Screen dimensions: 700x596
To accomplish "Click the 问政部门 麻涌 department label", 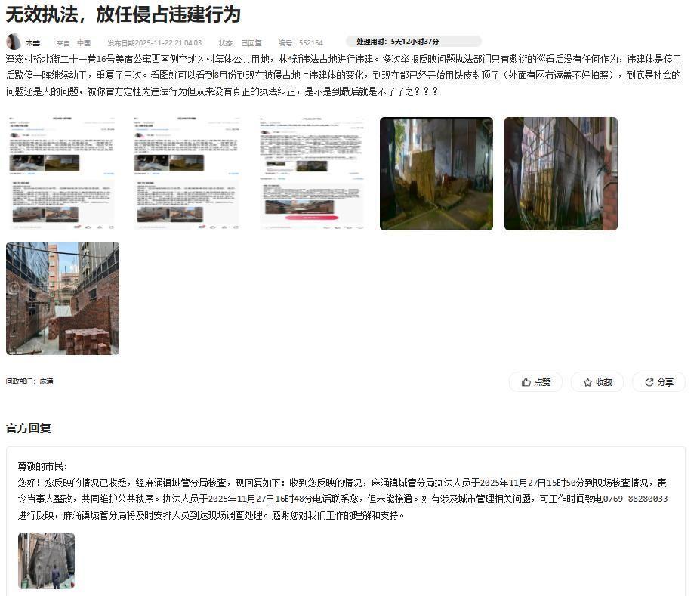I will point(30,381).
